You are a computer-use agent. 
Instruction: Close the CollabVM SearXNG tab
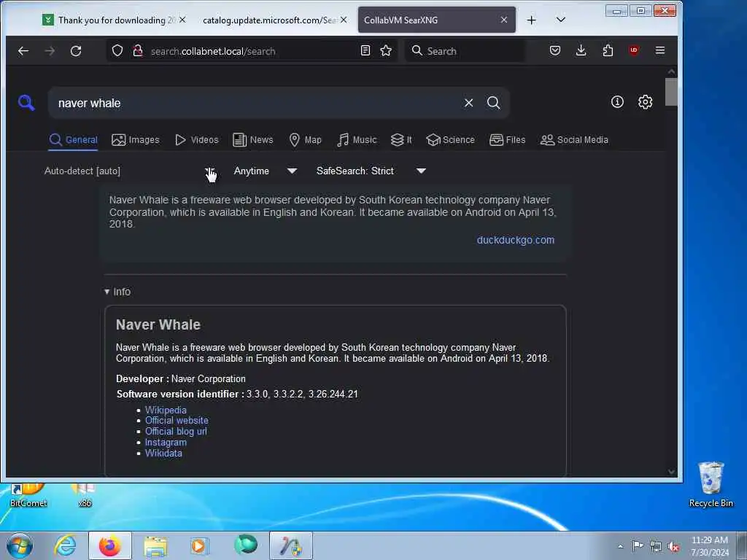click(x=504, y=20)
